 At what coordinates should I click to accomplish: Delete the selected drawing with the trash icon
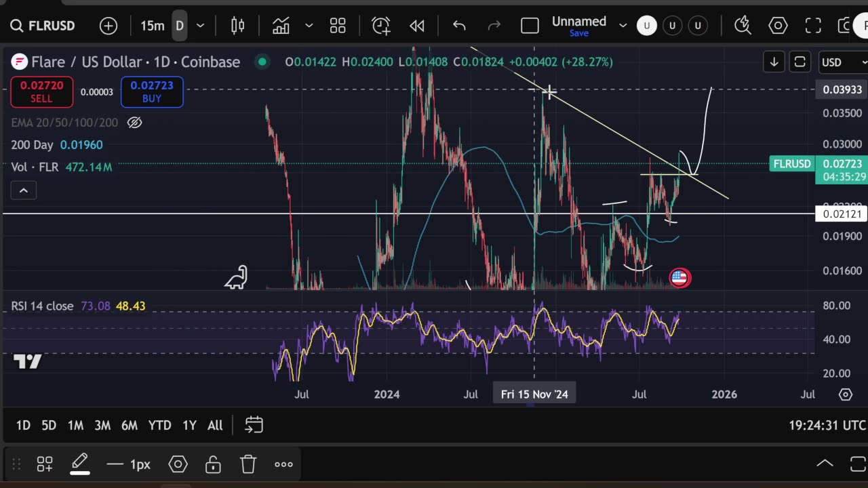tap(248, 464)
